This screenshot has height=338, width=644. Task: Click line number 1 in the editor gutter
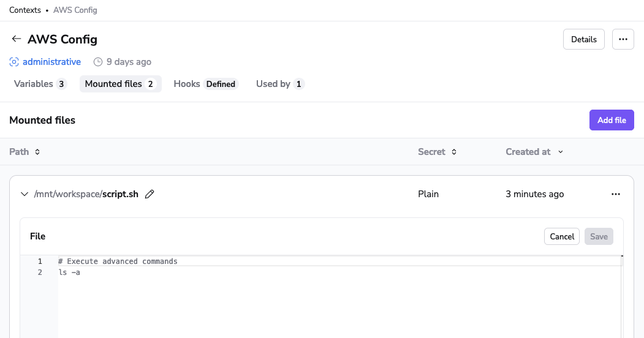tap(40, 261)
